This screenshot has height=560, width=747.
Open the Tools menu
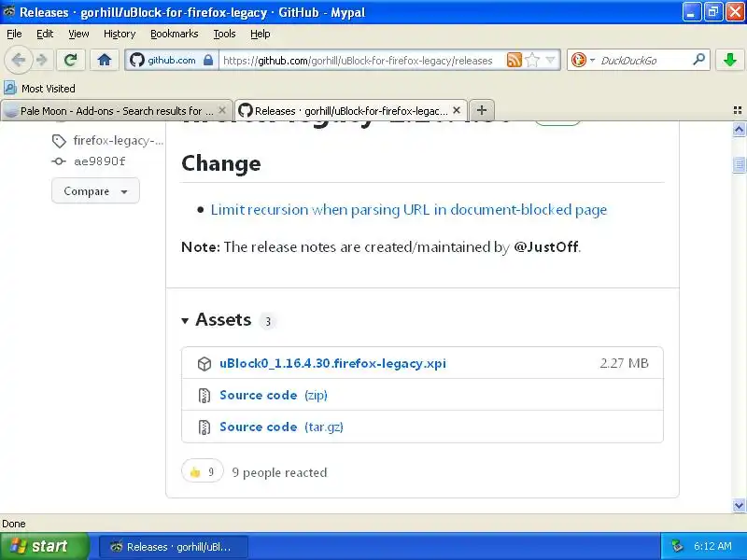(224, 34)
